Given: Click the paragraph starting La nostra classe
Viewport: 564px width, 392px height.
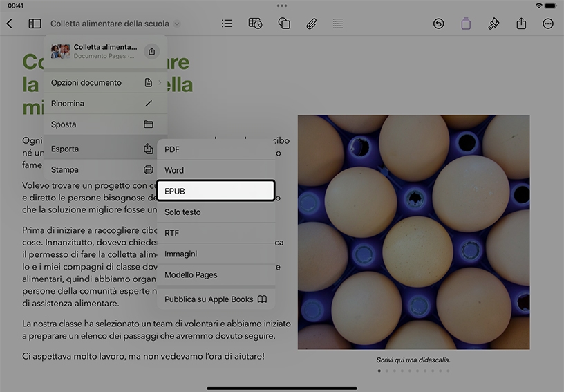Looking at the screenshot, I should pyautogui.click(x=156, y=330).
